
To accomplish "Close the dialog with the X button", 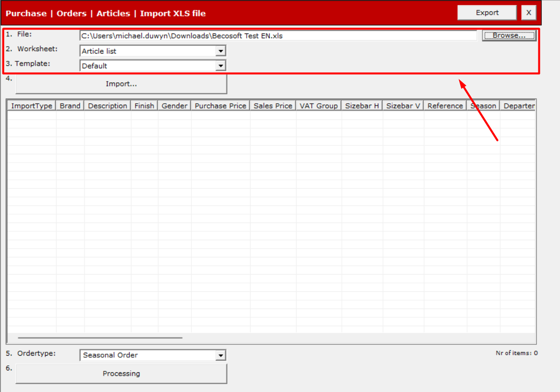I will pos(529,12).
